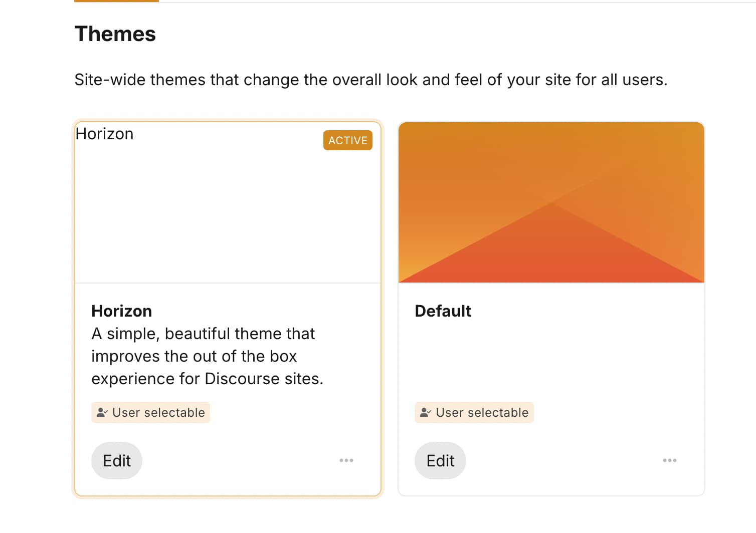This screenshot has width=756, height=533.
Task: Click user icon in Default's selectable badge
Action: pyautogui.click(x=426, y=413)
